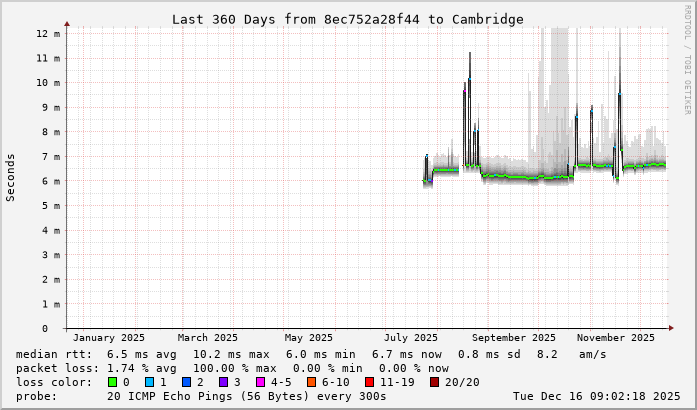The image size is (697, 410).
Task: Click the '12 m' y-axis value
Action: [x=49, y=33]
